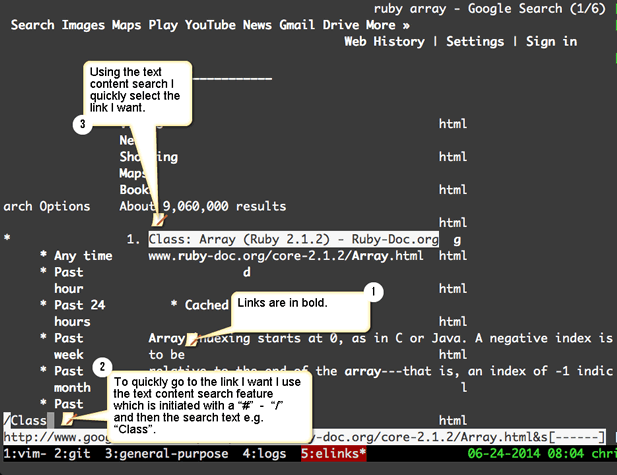Select the Past month filter
This screenshot has width=617, height=475.
[x=72, y=379]
